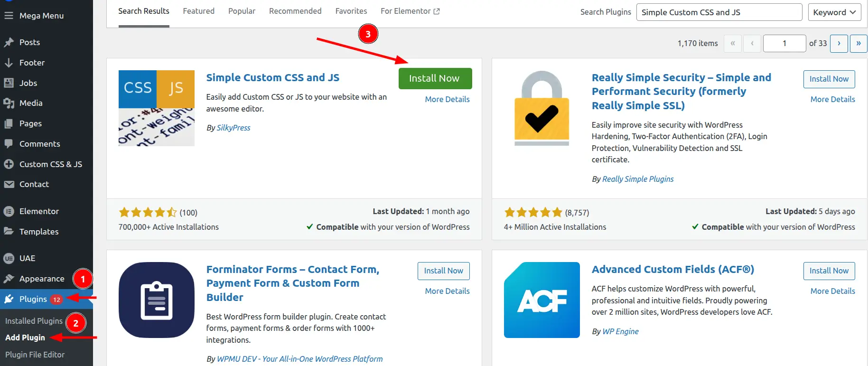Open the Posts section in sidebar
The image size is (868, 366).
pyautogui.click(x=29, y=42)
